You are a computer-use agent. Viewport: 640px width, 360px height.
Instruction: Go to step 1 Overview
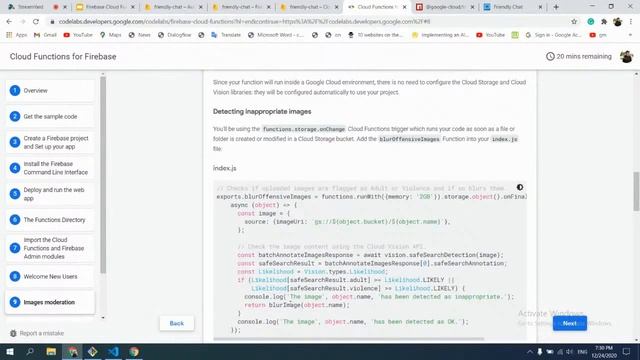click(50, 91)
